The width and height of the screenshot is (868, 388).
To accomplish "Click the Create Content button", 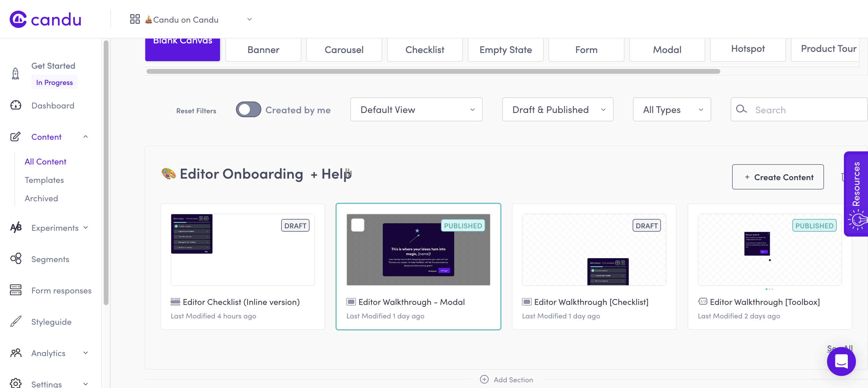I will click(x=778, y=177).
